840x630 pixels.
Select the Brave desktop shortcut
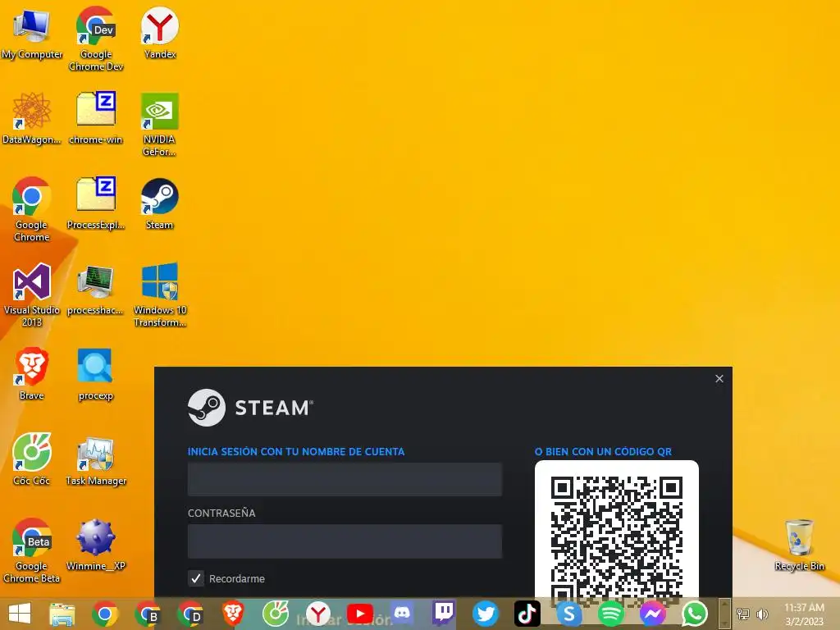coord(32,374)
